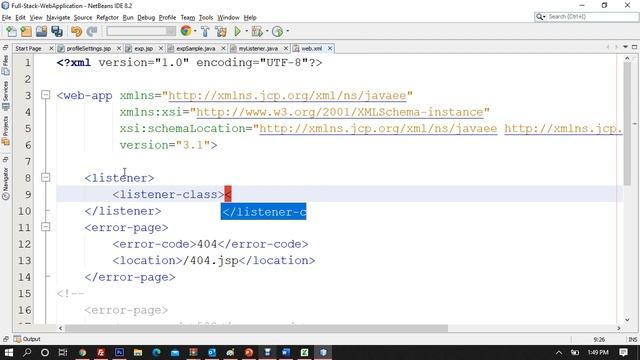Click the Open Project toolbar icon
This screenshot has height=360, width=640.
41,31
